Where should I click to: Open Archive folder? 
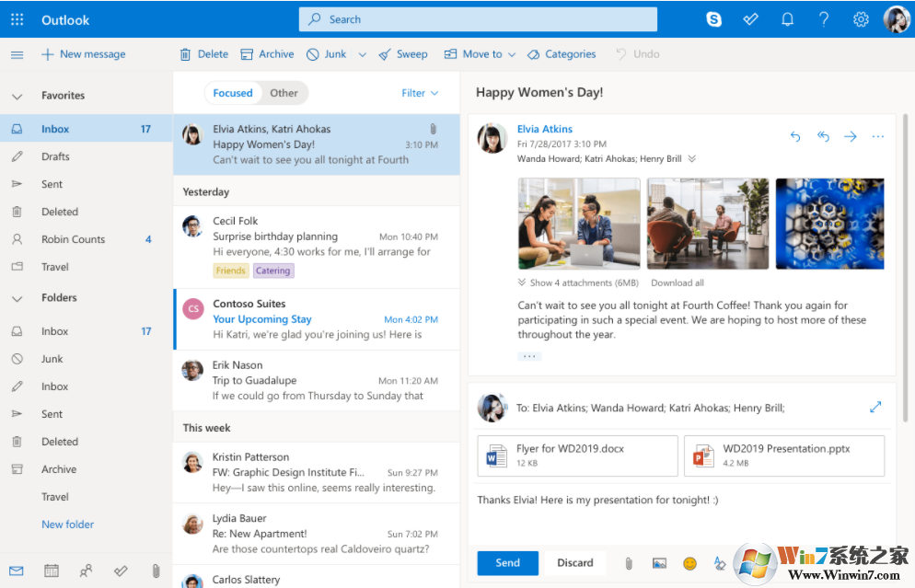[87, 469]
